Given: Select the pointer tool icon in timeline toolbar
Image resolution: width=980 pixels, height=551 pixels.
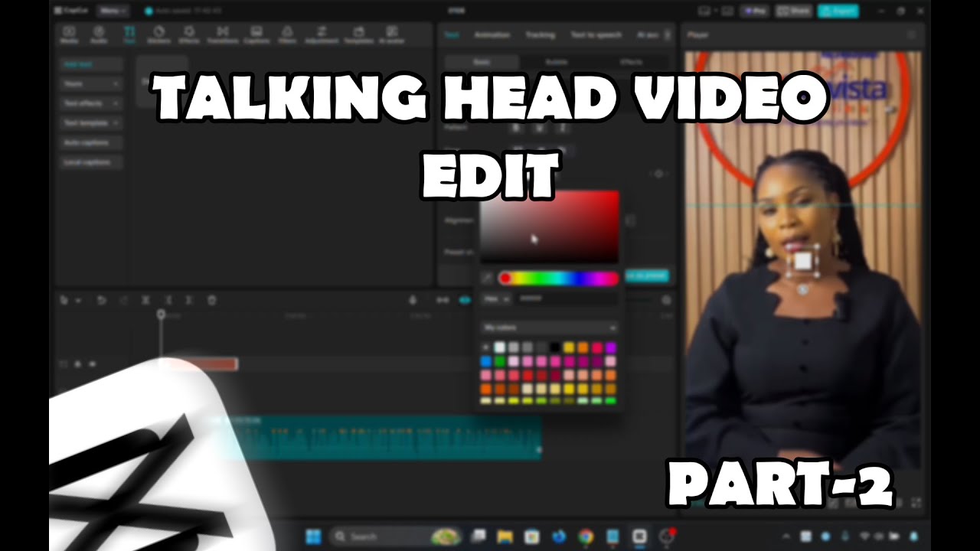Looking at the screenshot, I should tap(65, 301).
